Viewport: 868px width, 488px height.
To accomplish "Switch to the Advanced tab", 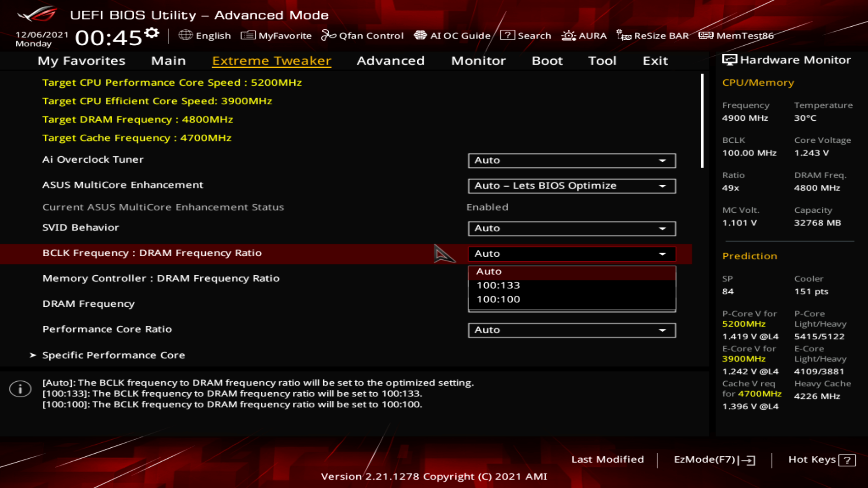I will pyautogui.click(x=390, y=61).
